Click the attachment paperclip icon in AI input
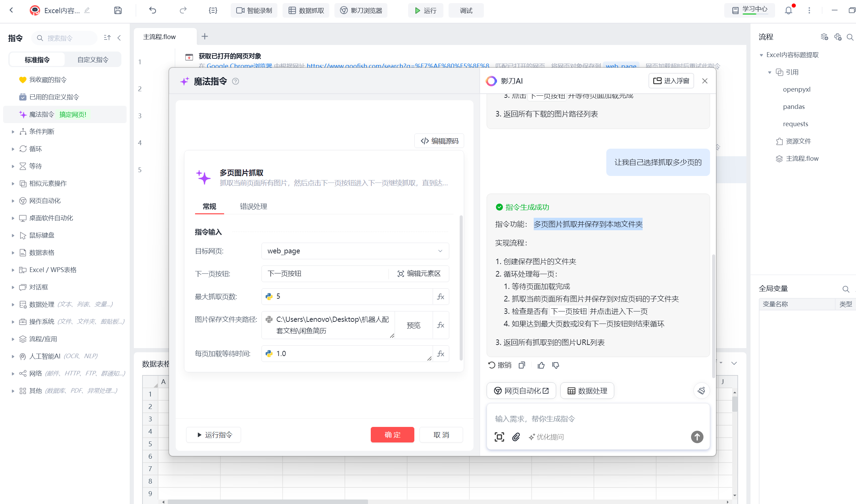Viewport: 856px width, 504px height. tap(516, 437)
